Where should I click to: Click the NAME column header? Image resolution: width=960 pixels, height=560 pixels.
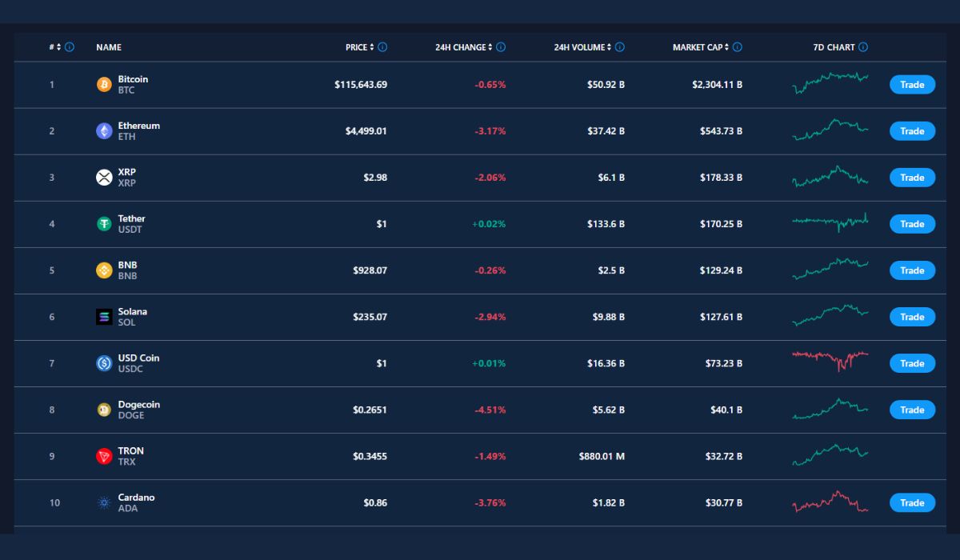click(x=108, y=47)
